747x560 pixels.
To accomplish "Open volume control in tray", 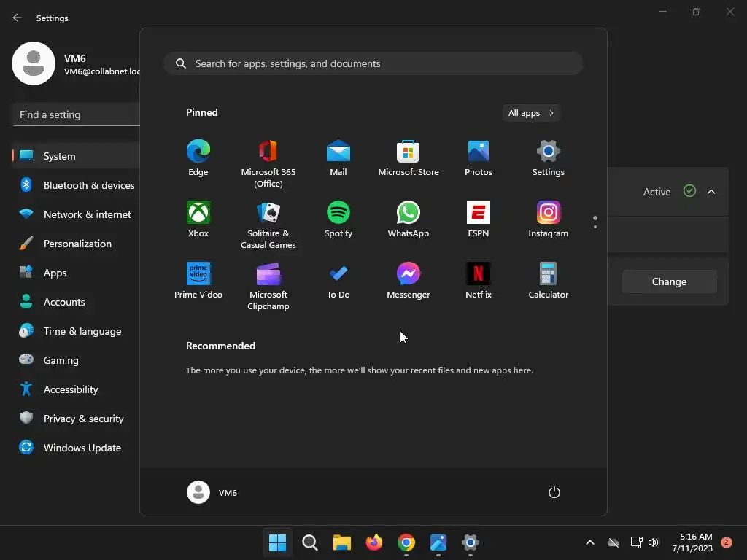I will pos(654,542).
